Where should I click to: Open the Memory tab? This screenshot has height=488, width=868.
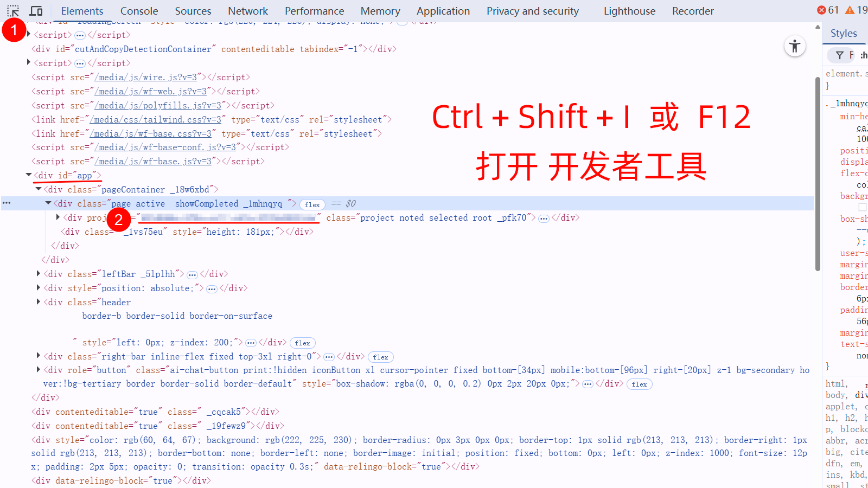pos(380,11)
